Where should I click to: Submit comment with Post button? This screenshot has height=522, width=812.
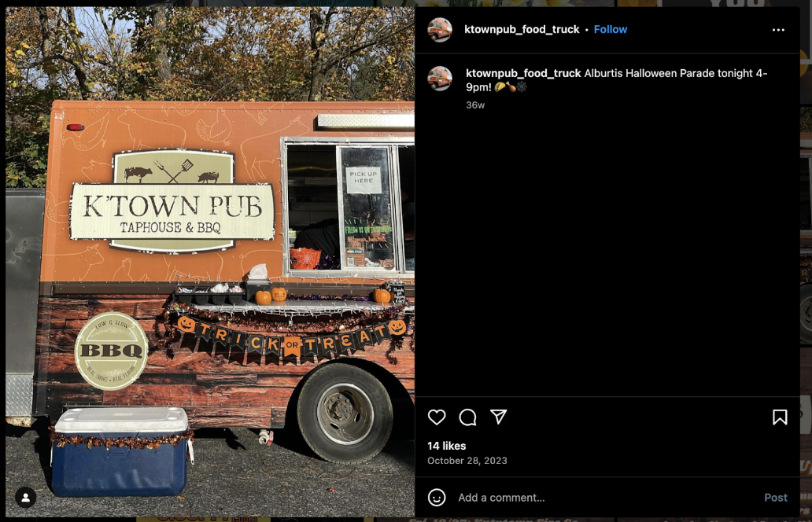click(775, 498)
